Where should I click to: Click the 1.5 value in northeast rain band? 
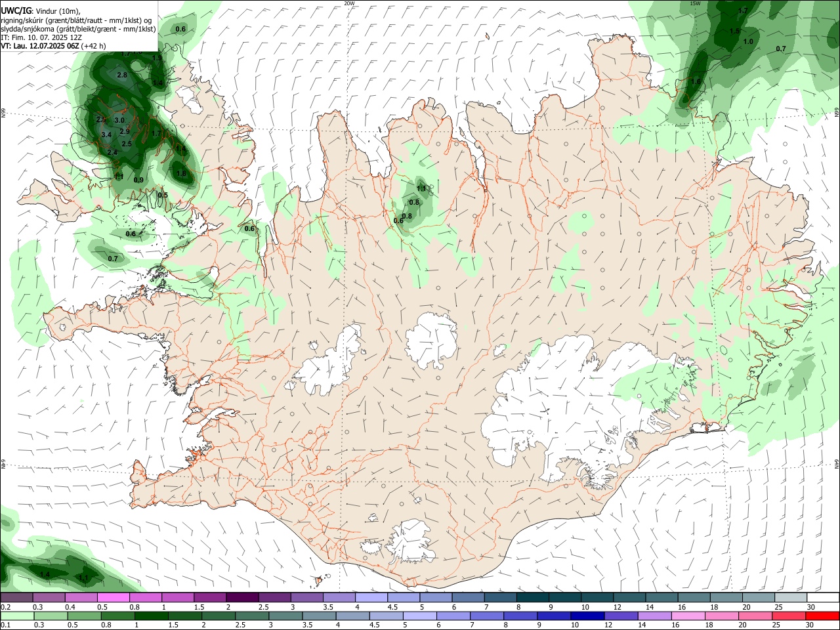(735, 31)
